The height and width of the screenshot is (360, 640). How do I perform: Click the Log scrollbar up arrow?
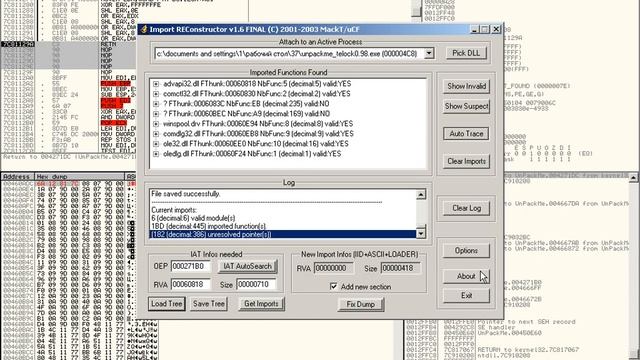421,194
